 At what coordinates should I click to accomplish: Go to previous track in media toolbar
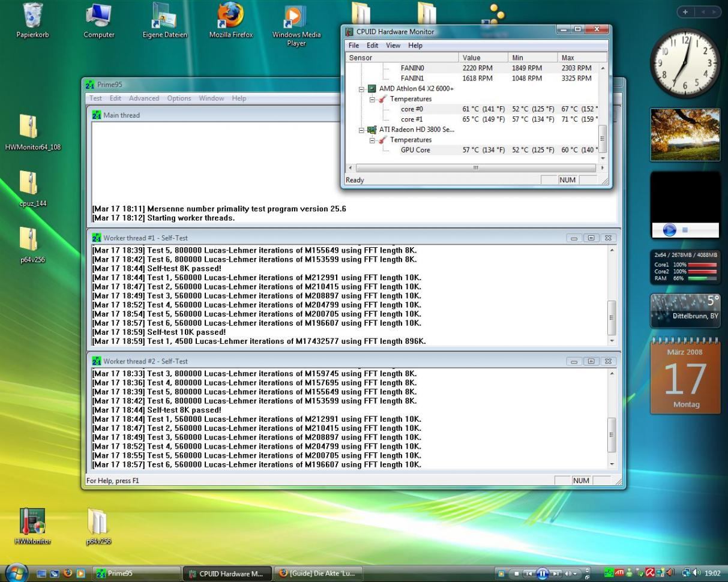coord(530,573)
